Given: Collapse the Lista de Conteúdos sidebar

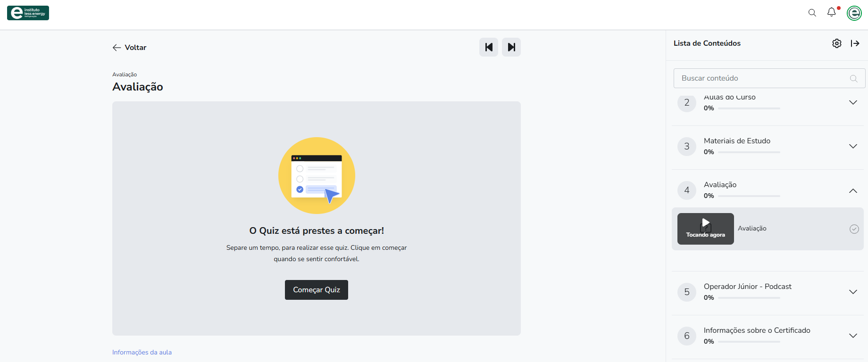Looking at the screenshot, I should pyautogui.click(x=855, y=43).
